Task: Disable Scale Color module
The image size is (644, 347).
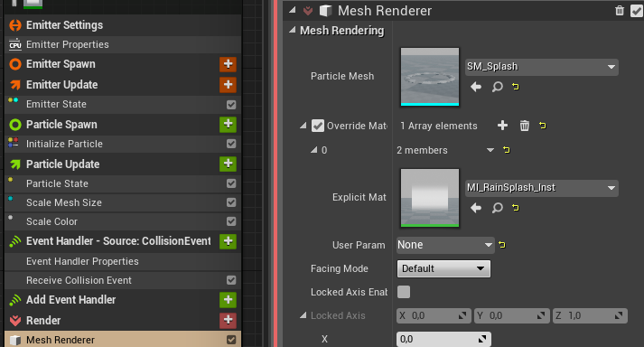Action: pos(231,221)
